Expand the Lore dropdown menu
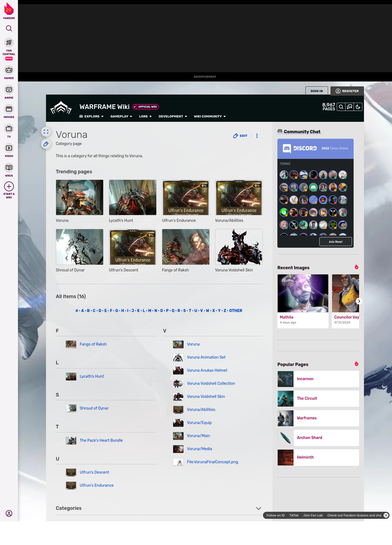The image size is (392, 545). 145,116
